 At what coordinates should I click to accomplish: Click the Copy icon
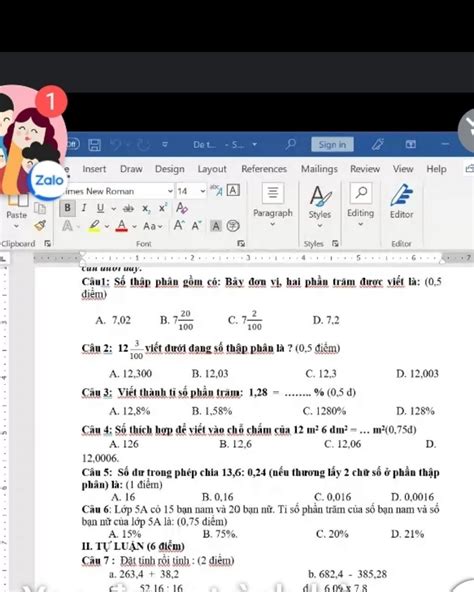pyautogui.click(x=40, y=208)
